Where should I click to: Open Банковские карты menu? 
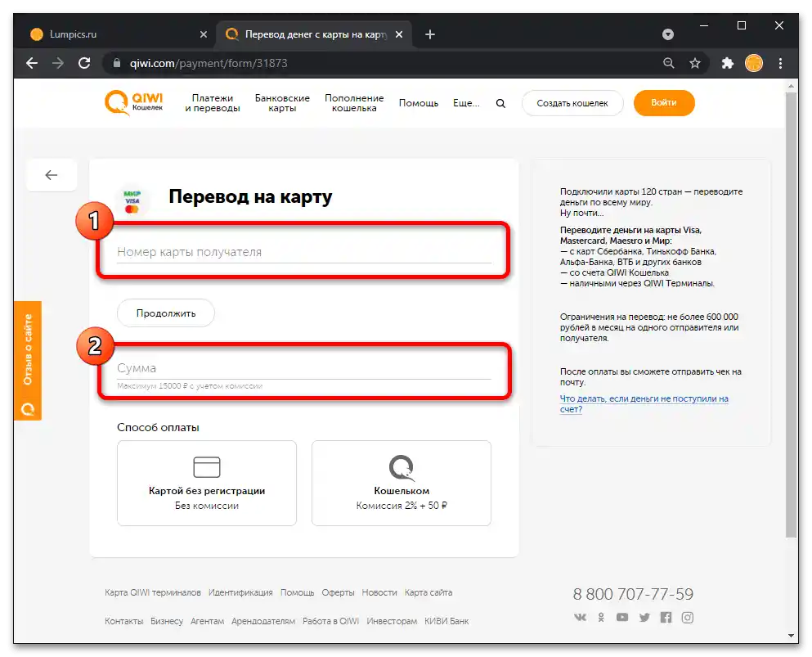click(x=282, y=103)
